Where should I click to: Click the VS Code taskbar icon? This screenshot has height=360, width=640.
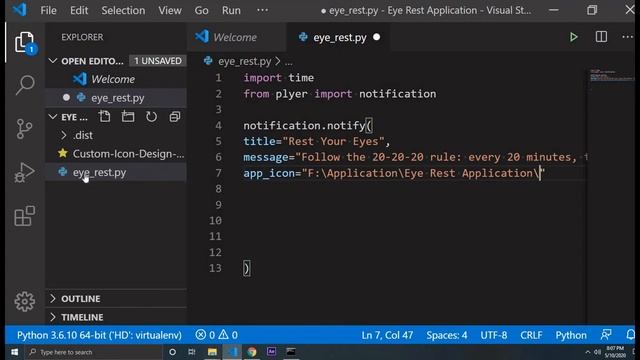pos(232,352)
